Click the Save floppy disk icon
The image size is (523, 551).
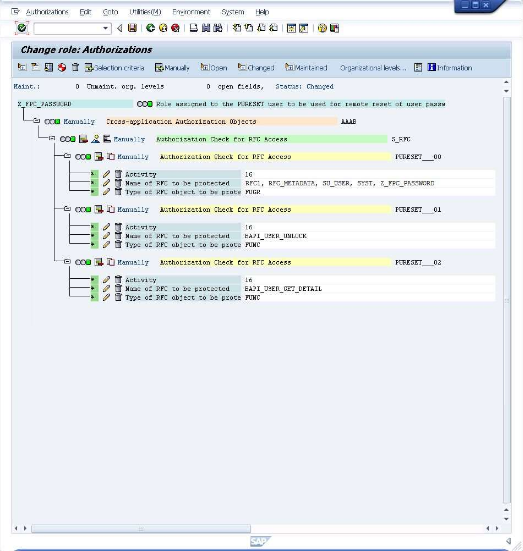pyautogui.click(x=132, y=28)
